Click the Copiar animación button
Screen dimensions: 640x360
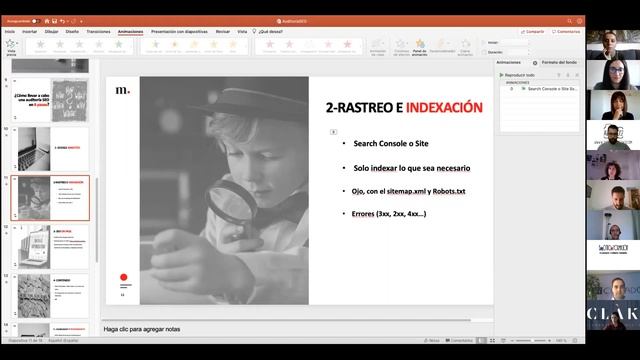[x=465, y=47]
